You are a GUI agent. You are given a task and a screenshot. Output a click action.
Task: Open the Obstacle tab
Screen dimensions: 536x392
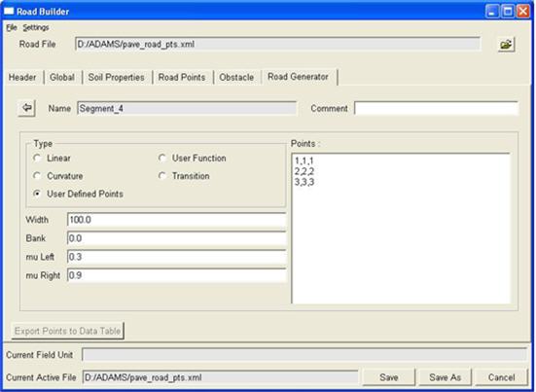[236, 77]
